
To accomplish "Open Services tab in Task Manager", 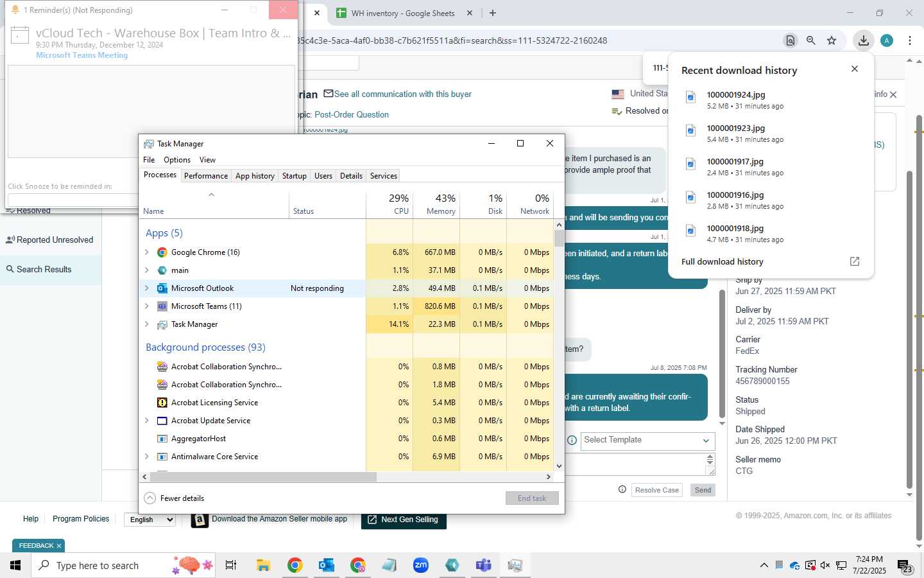I will tap(384, 176).
